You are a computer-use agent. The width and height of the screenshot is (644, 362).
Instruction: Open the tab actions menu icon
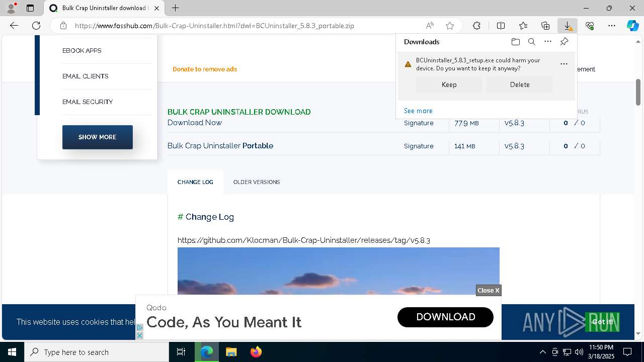pos(30,8)
